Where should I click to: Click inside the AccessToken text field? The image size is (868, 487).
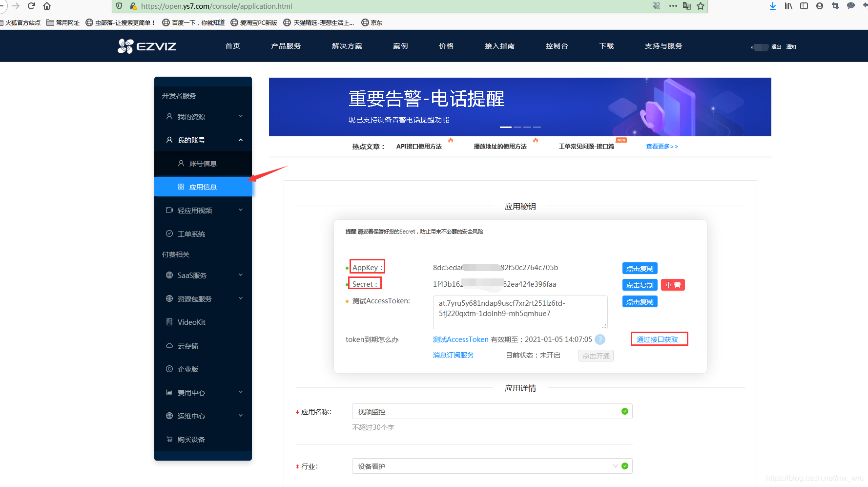pos(519,312)
